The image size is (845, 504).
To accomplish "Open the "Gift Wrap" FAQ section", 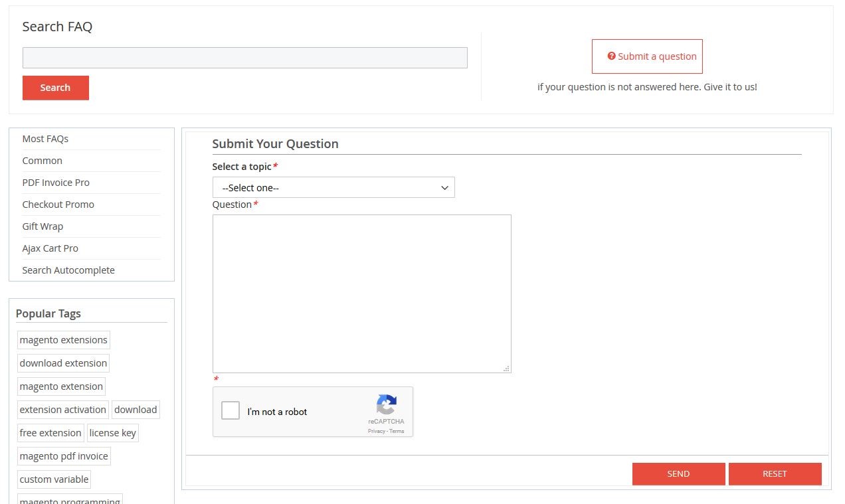I will (x=43, y=226).
